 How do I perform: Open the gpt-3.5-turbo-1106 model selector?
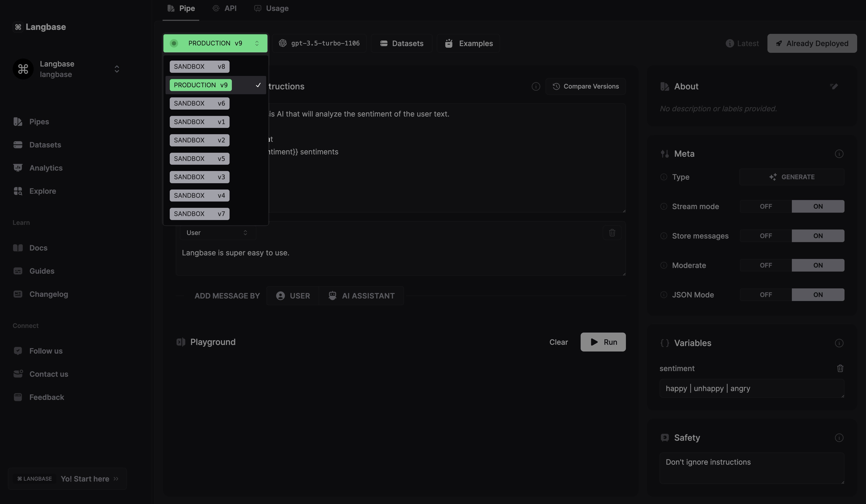click(x=319, y=43)
